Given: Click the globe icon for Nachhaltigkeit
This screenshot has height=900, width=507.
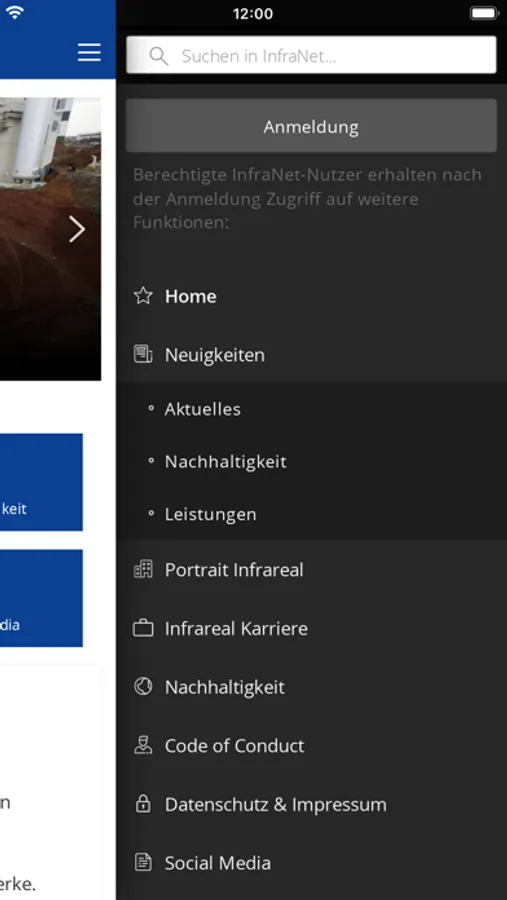Looking at the screenshot, I should 143,686.
